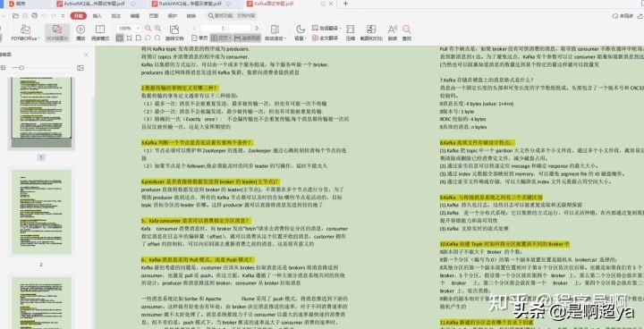Expand the 自动滚动 dropdown arrow

click(x=284, y=38)
